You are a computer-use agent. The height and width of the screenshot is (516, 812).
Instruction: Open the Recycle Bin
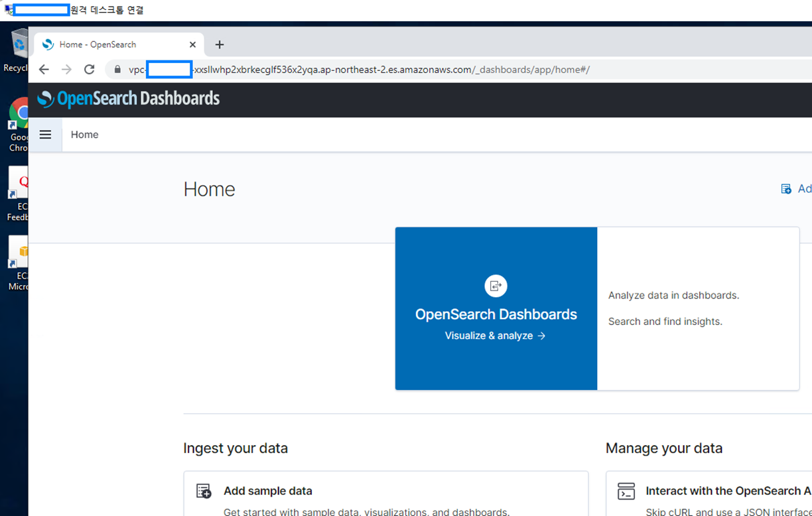18,42
